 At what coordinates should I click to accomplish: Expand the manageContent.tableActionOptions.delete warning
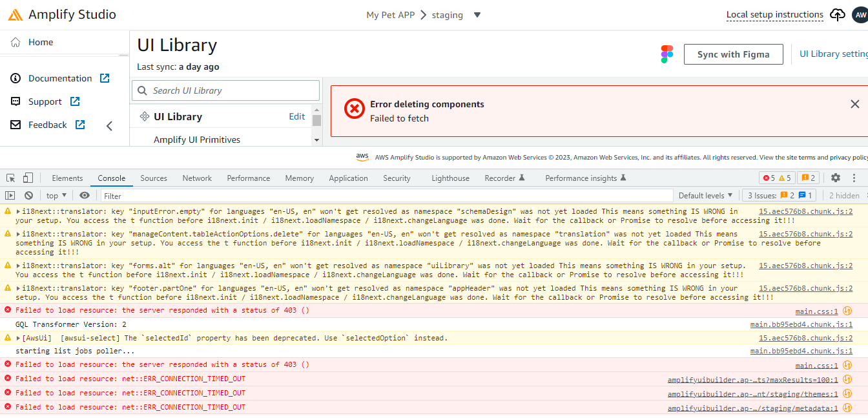tap(18, 234)
